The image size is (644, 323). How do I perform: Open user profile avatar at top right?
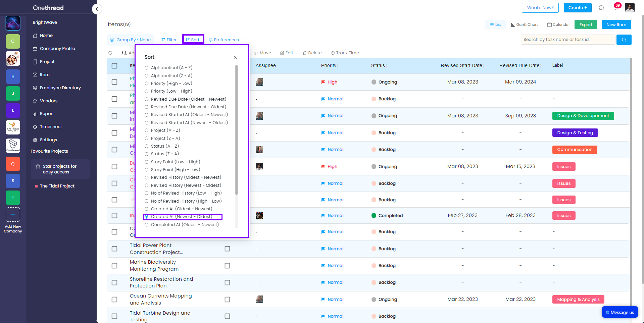coord(630,8)
